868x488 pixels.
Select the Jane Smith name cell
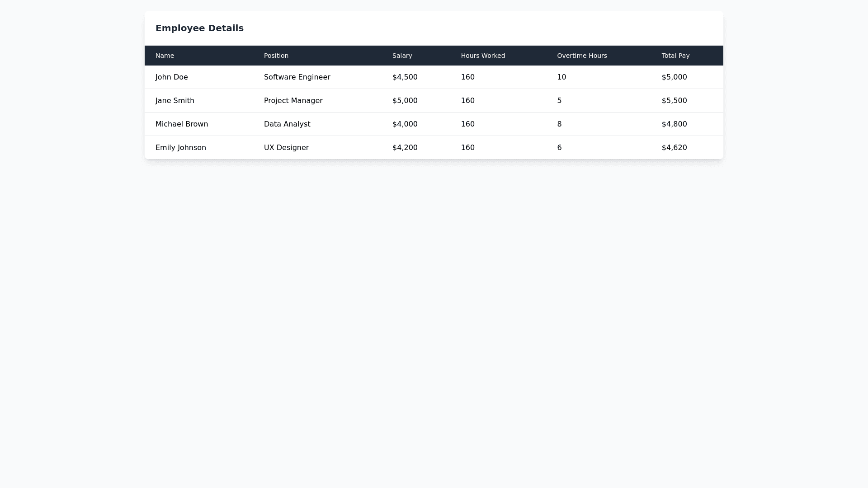click(175, 101)
